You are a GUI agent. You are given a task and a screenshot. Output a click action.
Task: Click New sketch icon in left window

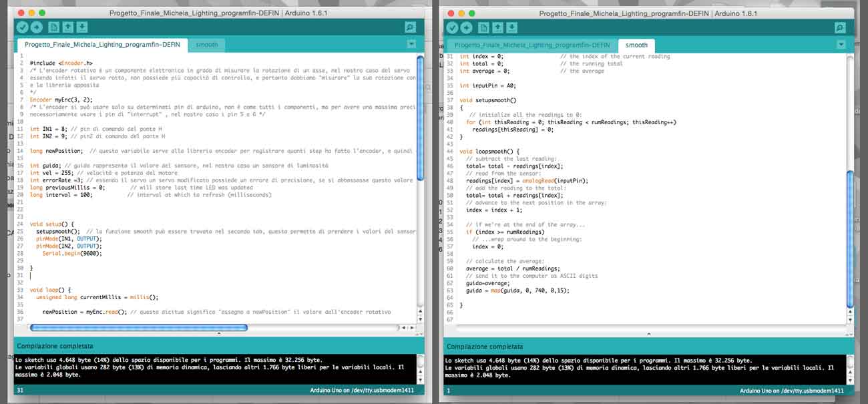coord(53,27)
